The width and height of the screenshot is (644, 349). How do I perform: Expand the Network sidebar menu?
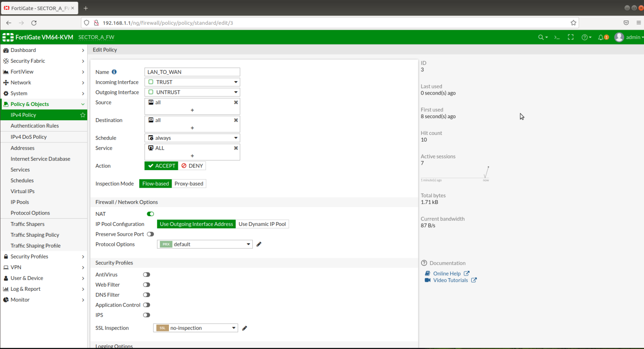click(x=21, y=82)
